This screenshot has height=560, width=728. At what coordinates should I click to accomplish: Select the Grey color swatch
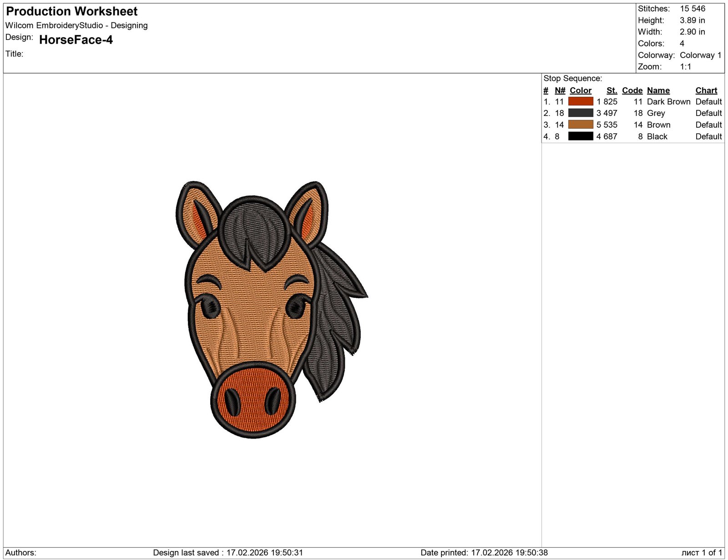pyautogui.click(x=580, y=113)
